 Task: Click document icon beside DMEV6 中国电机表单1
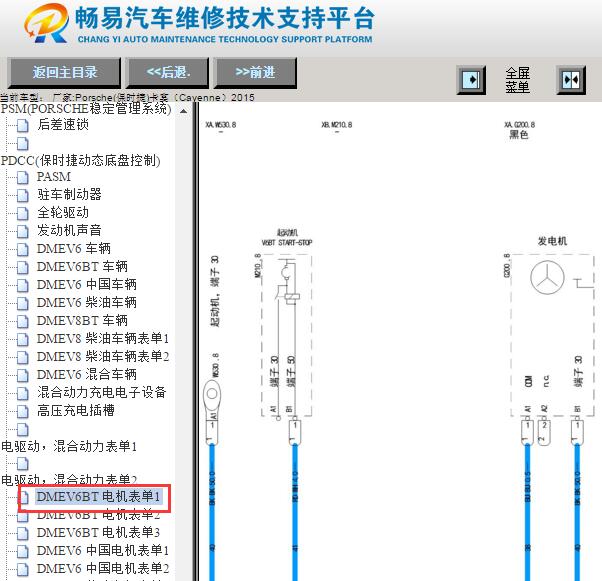point(23,552)
